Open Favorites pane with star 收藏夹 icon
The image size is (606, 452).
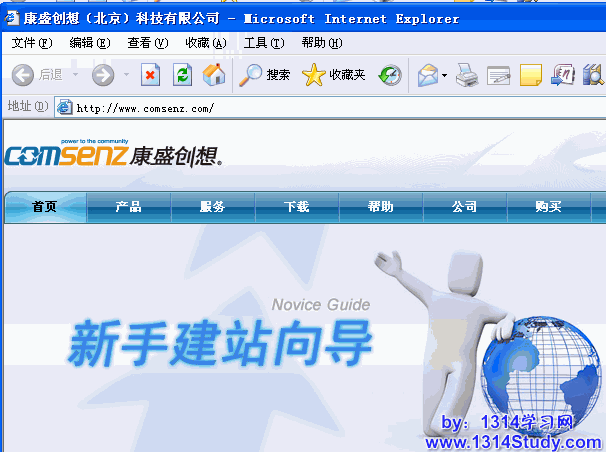(334, 75)
